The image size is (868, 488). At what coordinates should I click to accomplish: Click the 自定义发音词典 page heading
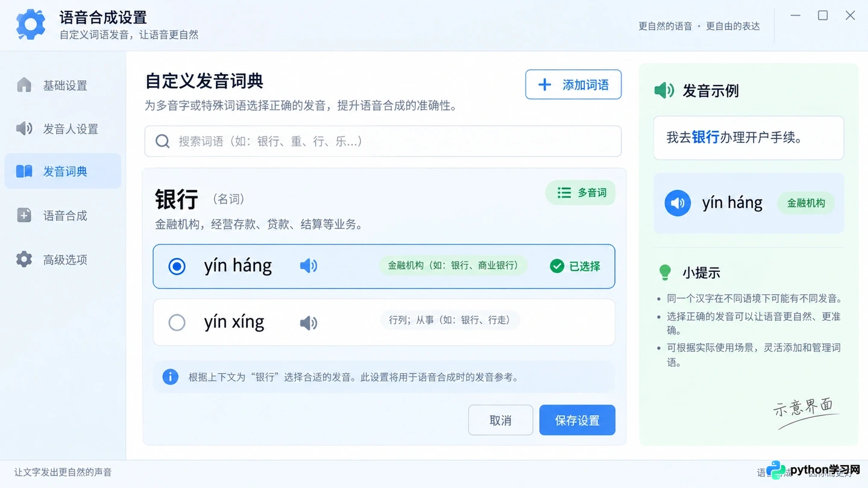tap(204, 81)
